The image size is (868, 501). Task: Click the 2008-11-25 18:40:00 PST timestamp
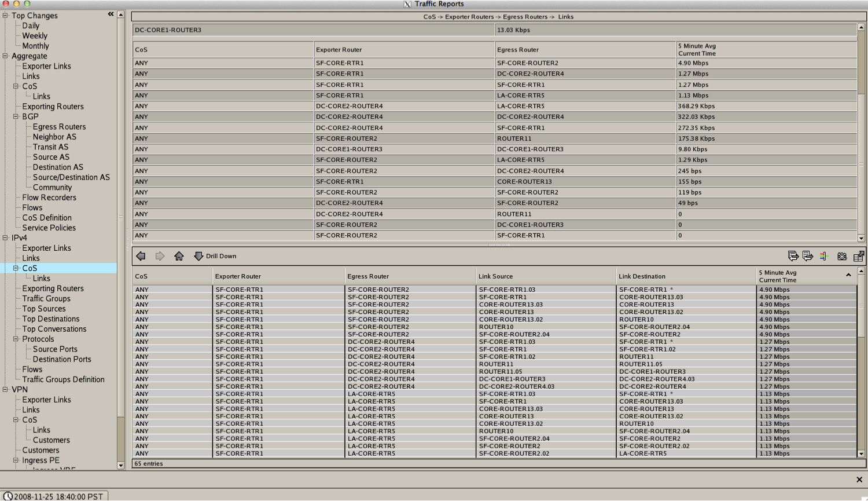pos(58,496)
